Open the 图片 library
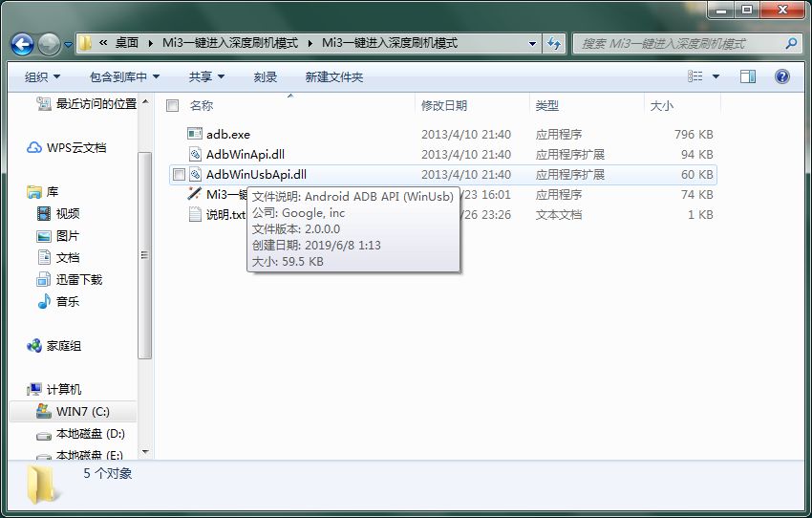 point(68,236)
